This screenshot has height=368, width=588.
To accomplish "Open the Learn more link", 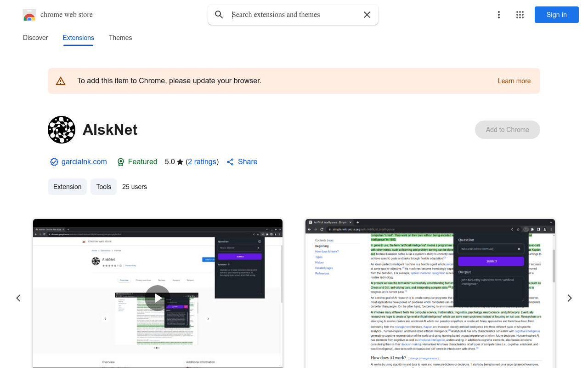I will coord(514,81).
